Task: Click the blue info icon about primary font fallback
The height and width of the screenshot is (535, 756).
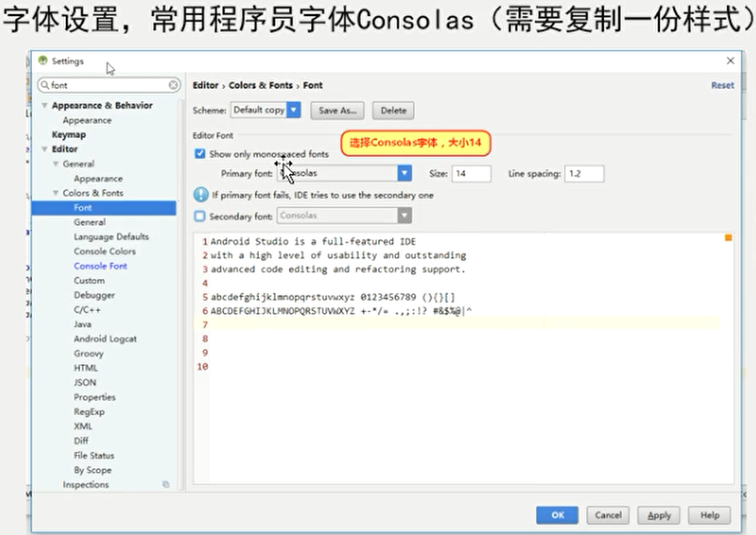Action: [x=201, y=195]
